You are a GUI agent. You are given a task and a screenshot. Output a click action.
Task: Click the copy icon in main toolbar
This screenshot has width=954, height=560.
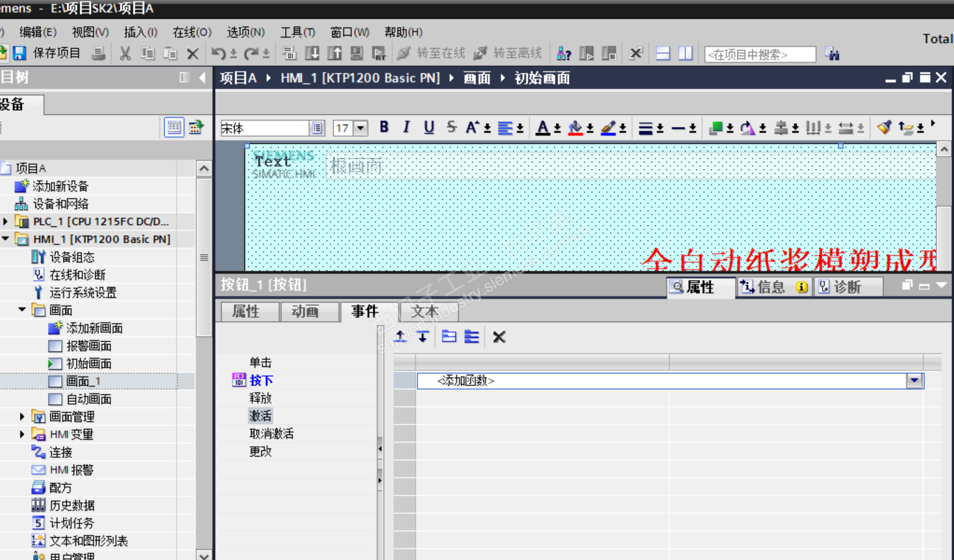tap(147, 54)
